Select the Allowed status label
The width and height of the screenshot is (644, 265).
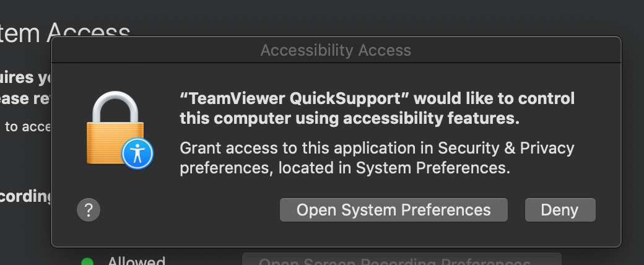(136, 261)
